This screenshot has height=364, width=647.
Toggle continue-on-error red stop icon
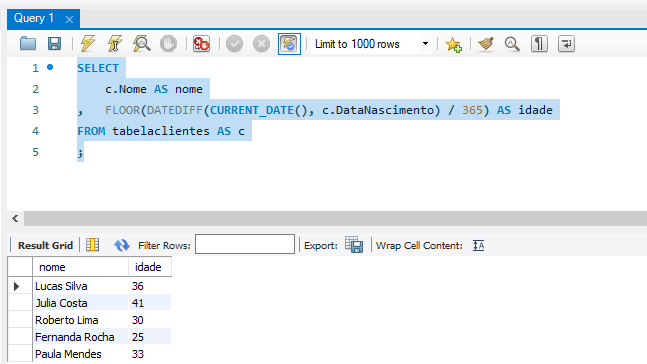pyautogui.click(x=201, y=43)
